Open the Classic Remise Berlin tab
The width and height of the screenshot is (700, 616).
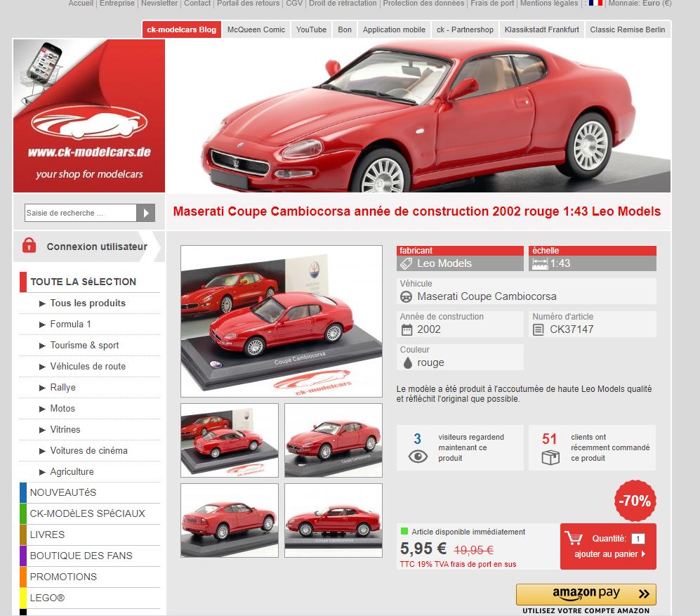click(x=627, y=30)
